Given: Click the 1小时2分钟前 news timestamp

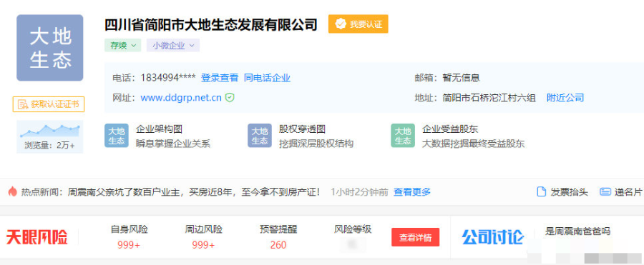Looking at the screenshot, I should (359, 192).
